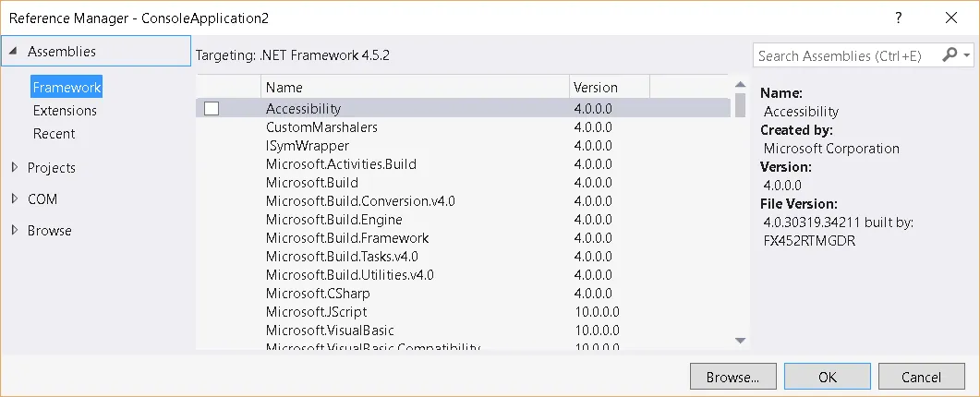
Task: Open the search options dropdown arrow
Action: (x=967, y=55)
